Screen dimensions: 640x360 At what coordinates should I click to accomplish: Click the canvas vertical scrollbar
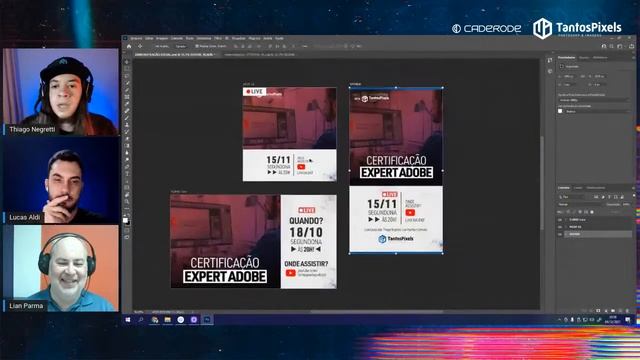pos(542,184)
